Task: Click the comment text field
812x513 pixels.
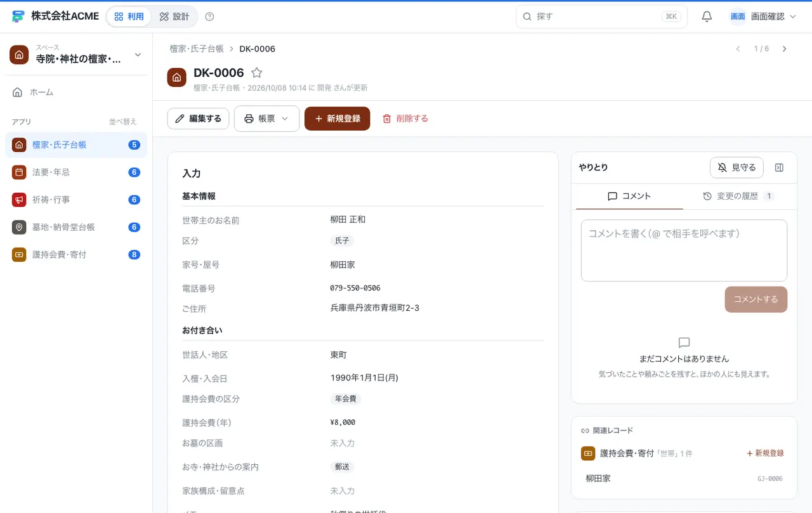Action: point(684,250)
